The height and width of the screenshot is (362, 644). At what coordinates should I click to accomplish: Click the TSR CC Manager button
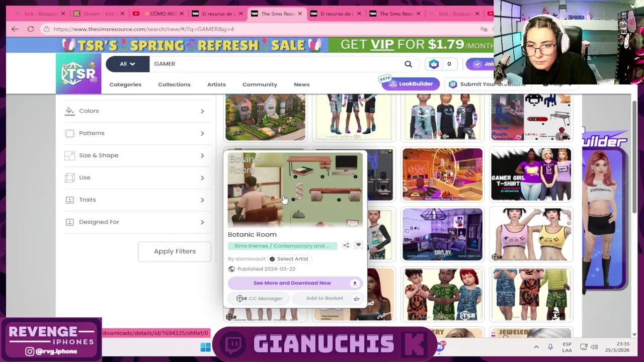click(259, 299)
